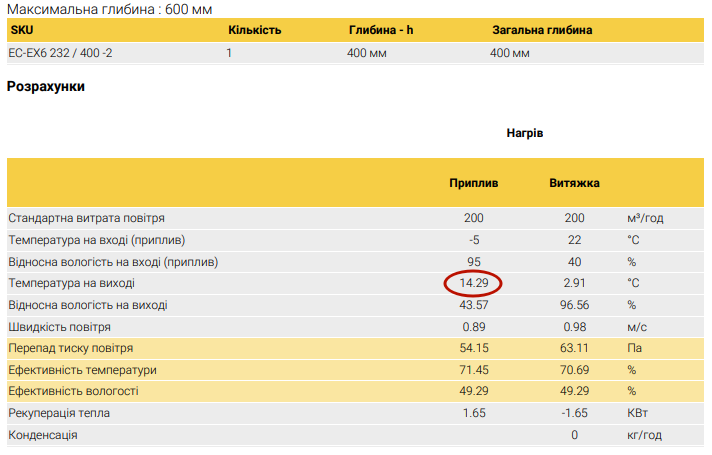The width and height of the screenshot is (712, 455).
Task: Click the Рекуперація тепла row label
Action: pos(59,413)
